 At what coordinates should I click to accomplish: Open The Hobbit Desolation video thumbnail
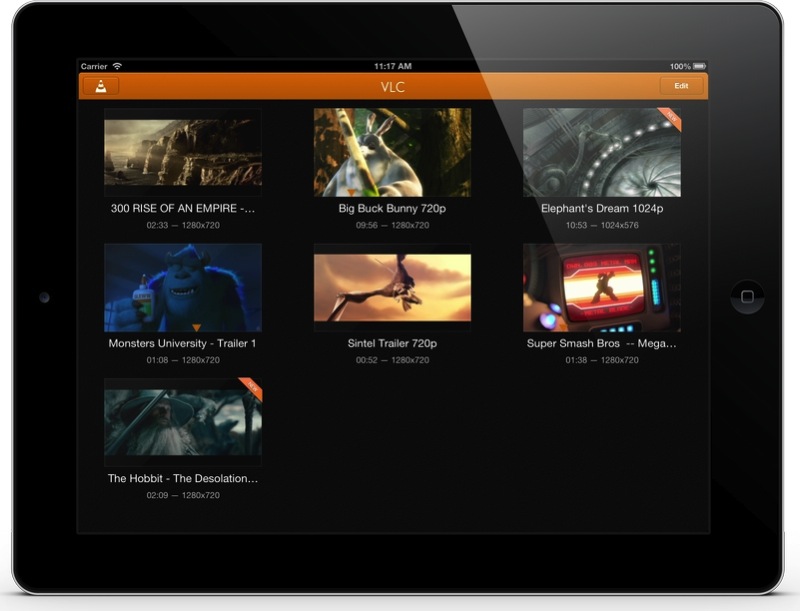point(183,422)
